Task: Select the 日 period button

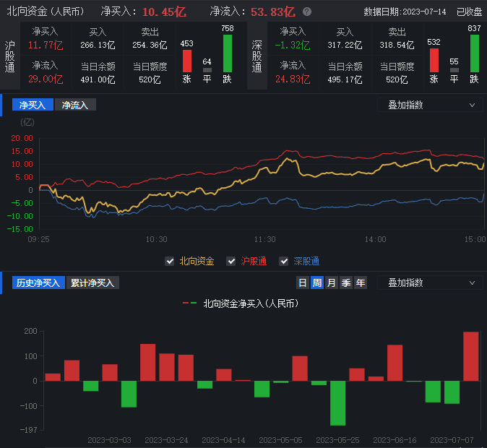Action: (x=303, y=283)
